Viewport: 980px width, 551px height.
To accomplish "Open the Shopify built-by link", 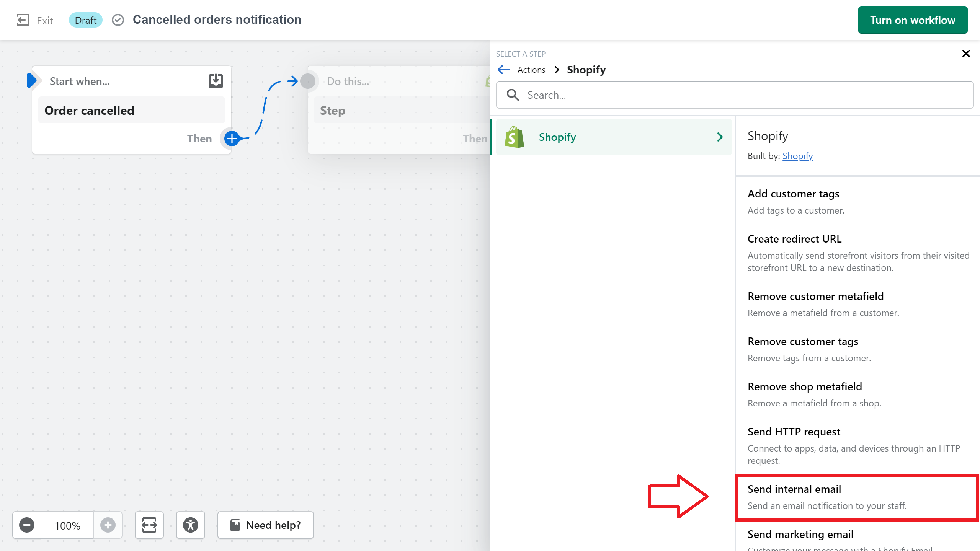I will click(797, 156).
